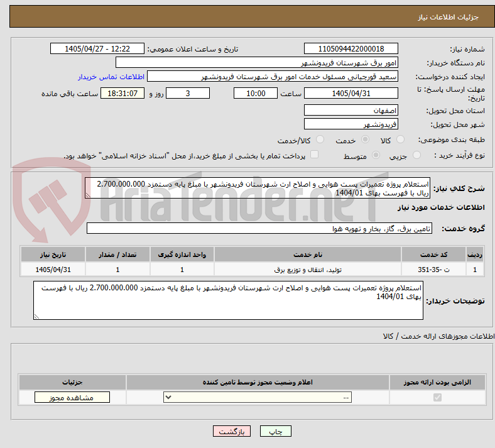Select the خدمت radio button
Image resolution: width=495 pixels, height=448 pixels.
point(365,139)
